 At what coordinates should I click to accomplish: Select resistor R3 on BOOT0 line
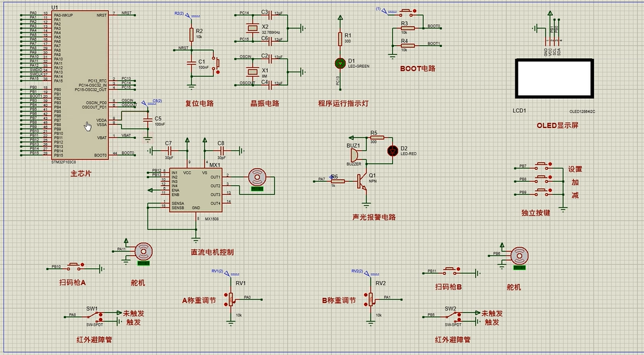pos(407,29)
